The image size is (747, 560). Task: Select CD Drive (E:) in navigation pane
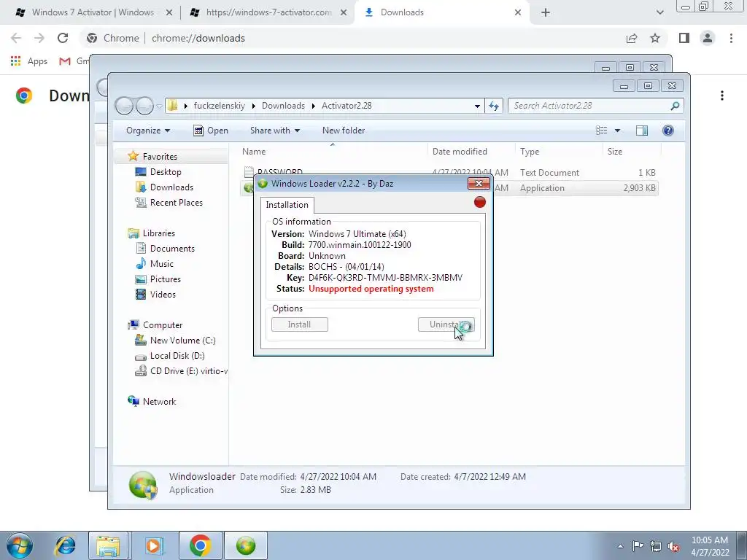(x=188, y=371)
